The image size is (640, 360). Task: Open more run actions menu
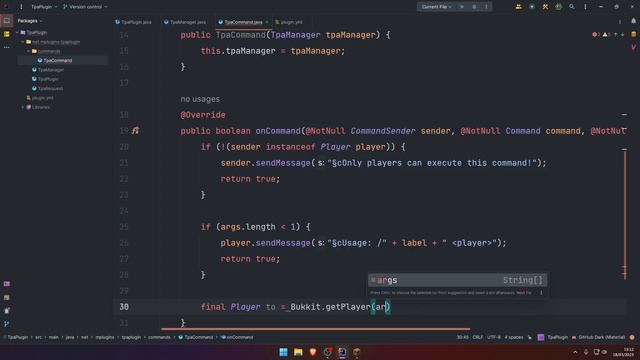click(x=486, y=7)
